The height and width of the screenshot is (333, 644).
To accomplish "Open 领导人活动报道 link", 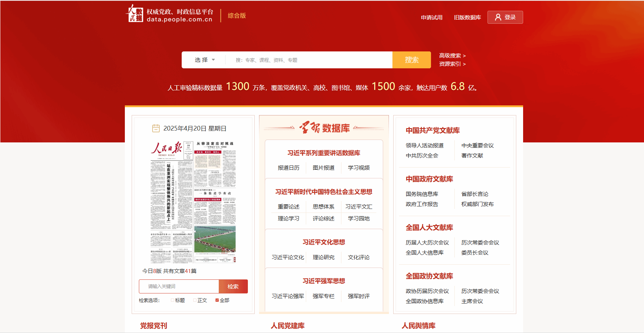I will coord(425,146).
